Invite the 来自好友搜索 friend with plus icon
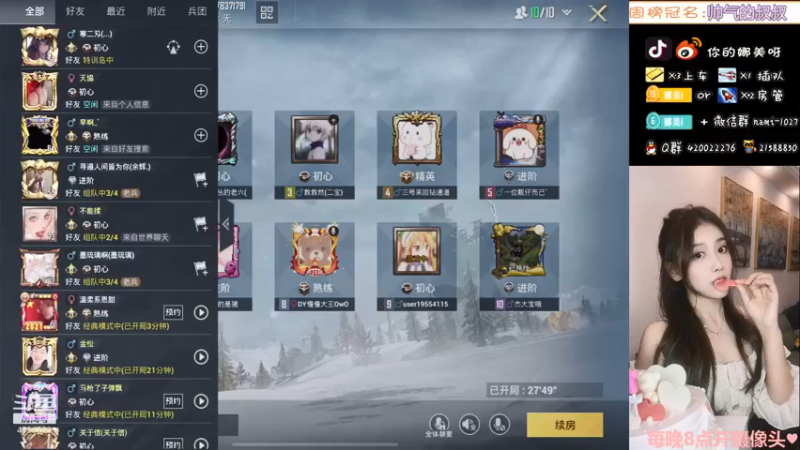The image size is (800, 450). click(x=201, y=135)
